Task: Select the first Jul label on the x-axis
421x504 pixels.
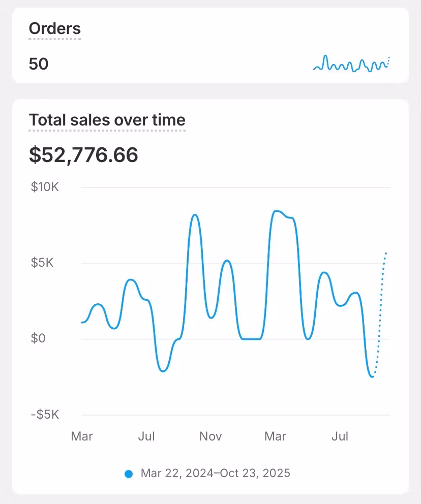Action: click(x=146, y=436)
